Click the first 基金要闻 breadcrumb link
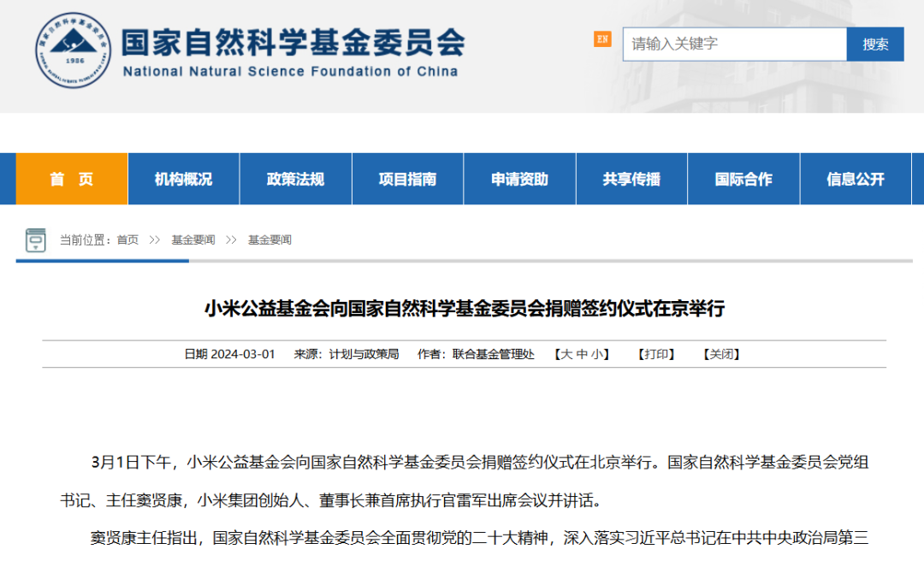924x567 pixels. pos(192,240)
